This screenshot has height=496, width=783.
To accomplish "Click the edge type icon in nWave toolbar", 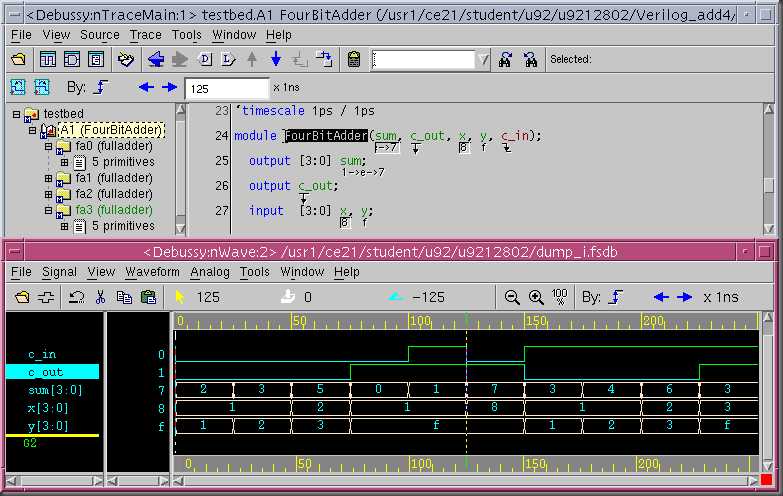I will pyautogui.click(x=616, y=297).
